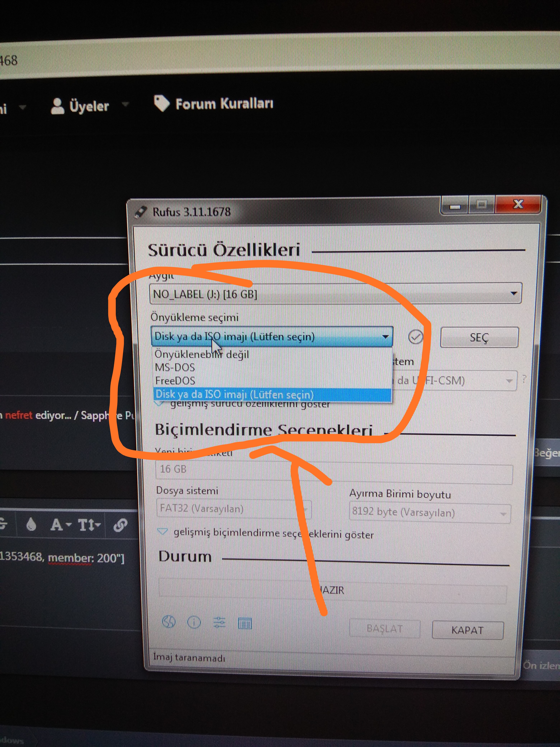The width and height of the screenshot is (560, 747).
Task: Click the text color droplet icon
Action: (31, 525)
